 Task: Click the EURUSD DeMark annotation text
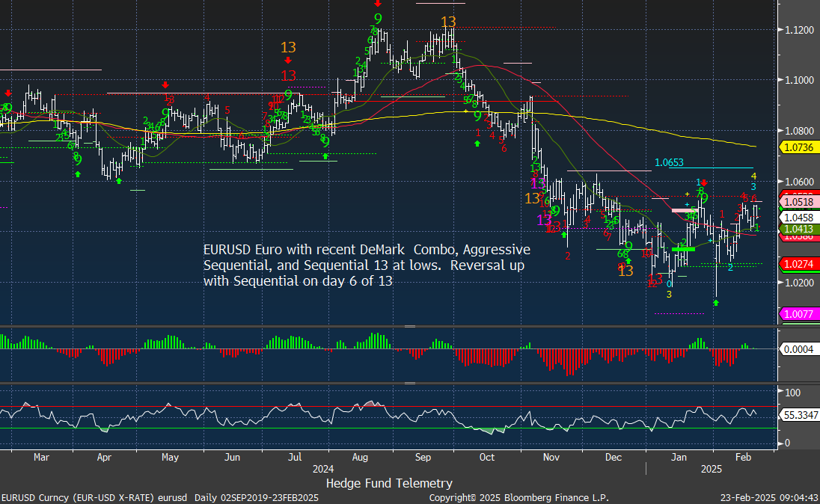pos(367,265)
